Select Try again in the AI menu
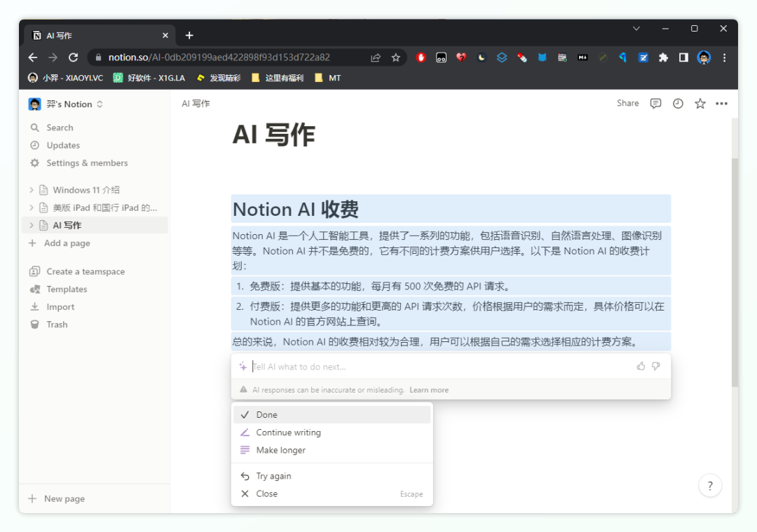Viewport: 757px width, 532px height. point(273,476)
